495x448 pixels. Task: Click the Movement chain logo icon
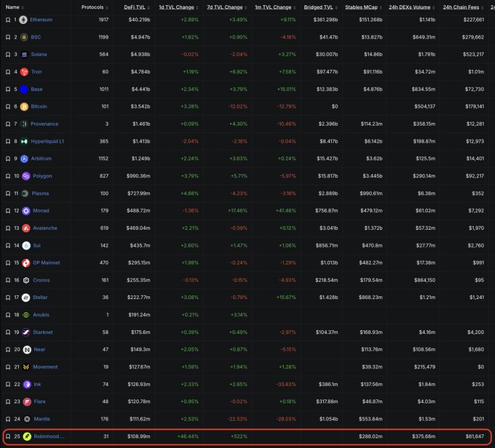(x=26, y=367)
